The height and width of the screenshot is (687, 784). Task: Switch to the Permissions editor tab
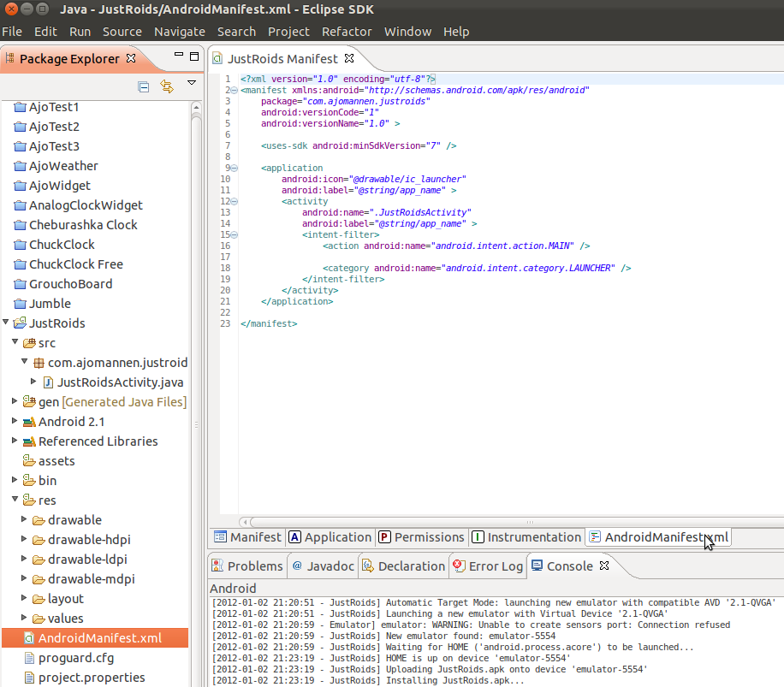[421, 537]
